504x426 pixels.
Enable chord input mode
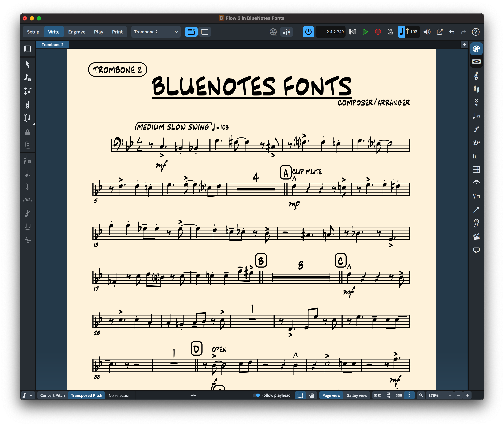[x=28, y=104]
